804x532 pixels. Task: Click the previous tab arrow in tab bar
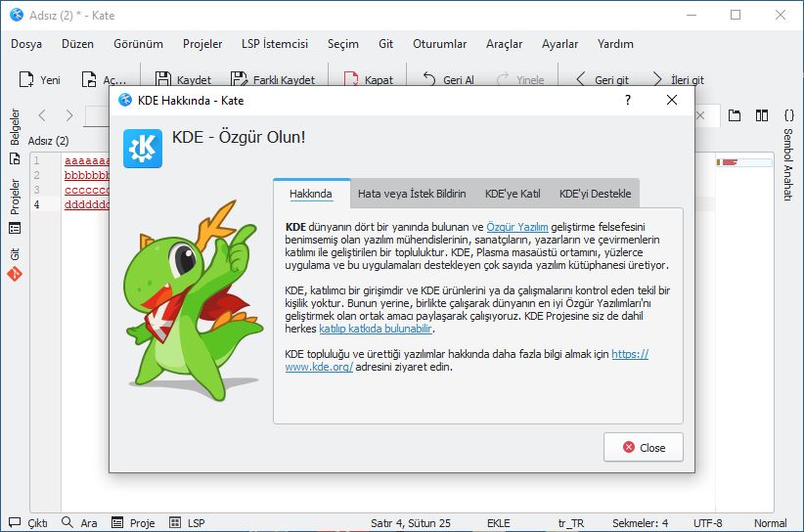pos(43,115)
